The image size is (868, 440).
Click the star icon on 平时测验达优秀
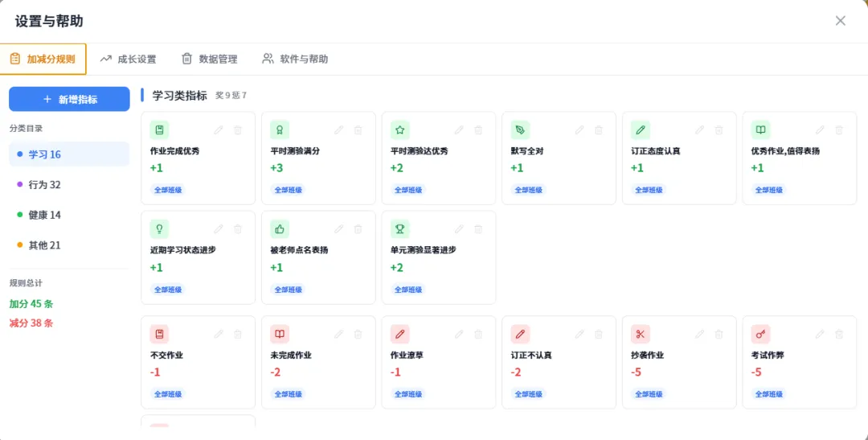(x=399, y=130)
